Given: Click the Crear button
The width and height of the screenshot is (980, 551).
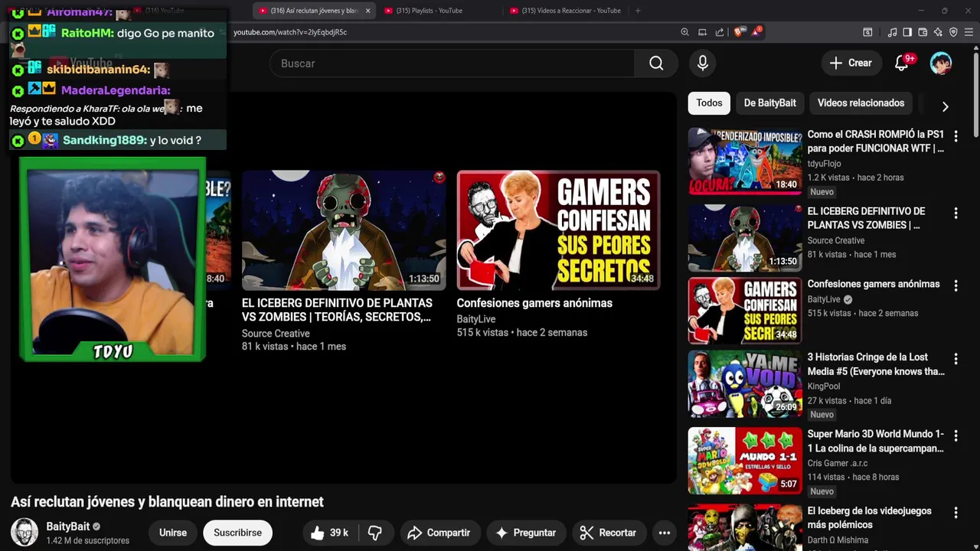Looking at the screenshot, I should point(851,64).
